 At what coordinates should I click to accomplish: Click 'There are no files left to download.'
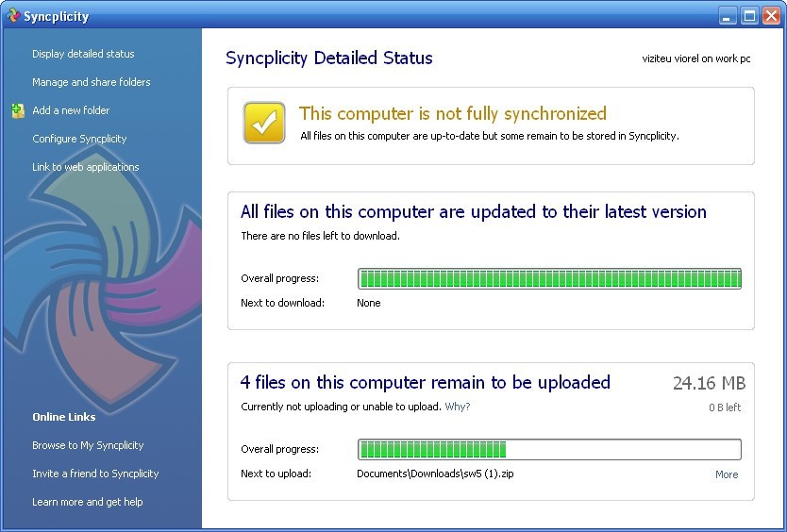coord(320,236)
